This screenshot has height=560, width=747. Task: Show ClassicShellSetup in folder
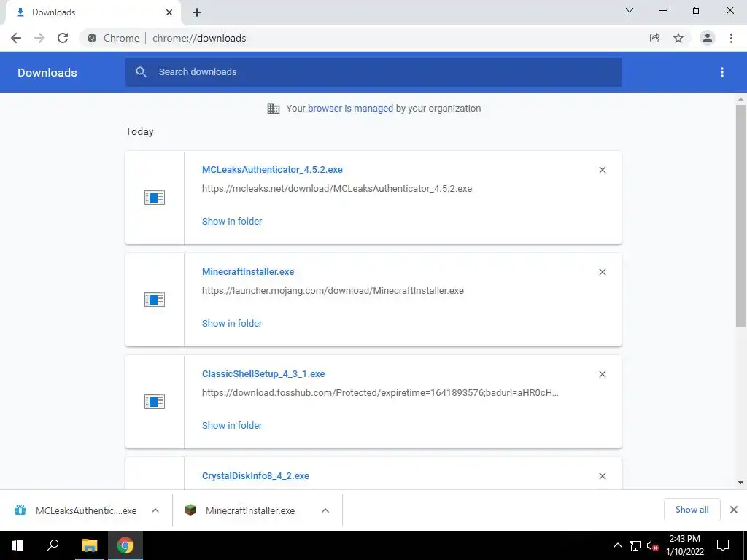[x=232, y=426]
